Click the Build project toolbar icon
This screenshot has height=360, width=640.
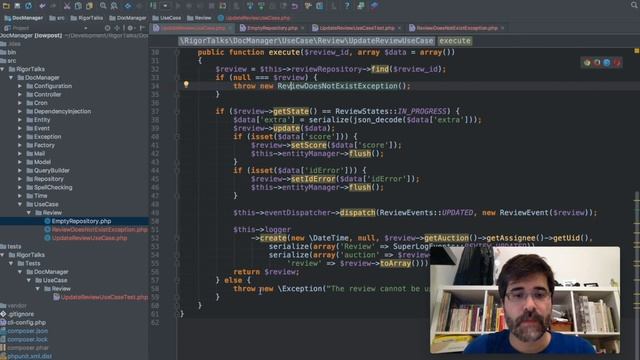pyautogui.click(x=153, y=6)
